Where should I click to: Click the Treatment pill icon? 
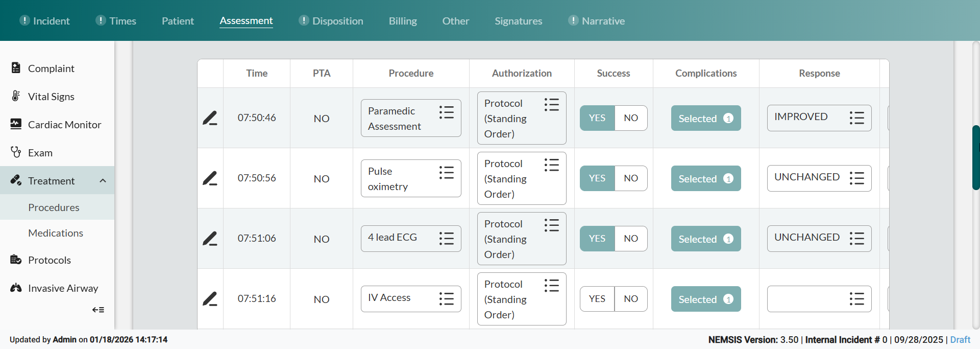click(x=16, y=180)
